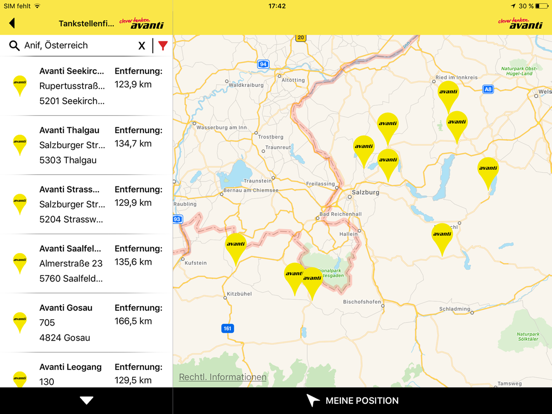Tap the Avanti map pin near Ried im Innkreis

point(448,97)
